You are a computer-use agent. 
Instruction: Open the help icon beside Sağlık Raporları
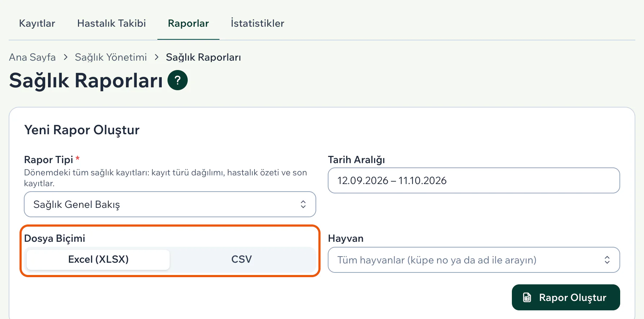178,80
